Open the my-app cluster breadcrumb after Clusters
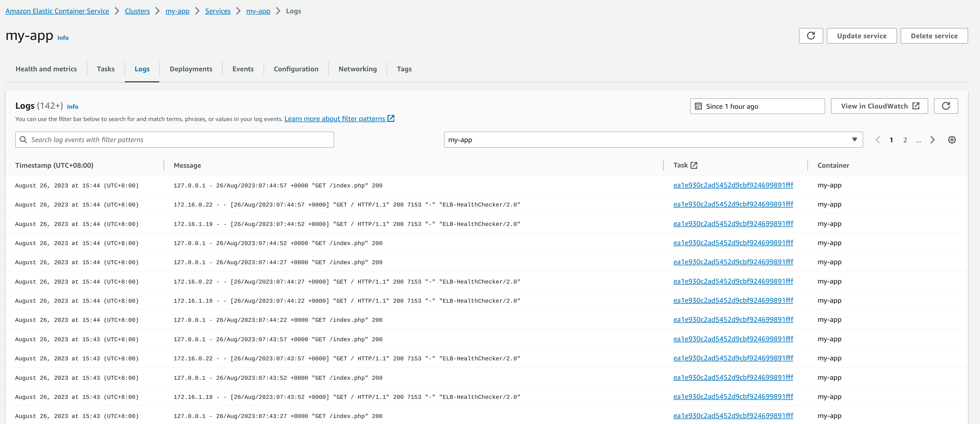980x424 pixels. click(x=177, y=11)
